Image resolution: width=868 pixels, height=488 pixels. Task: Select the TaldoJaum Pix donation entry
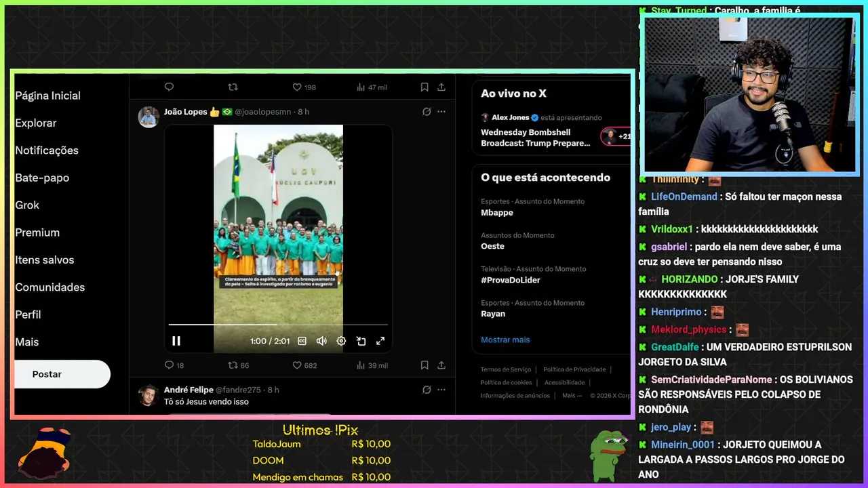pyautogui.click(x=321, y=444)
